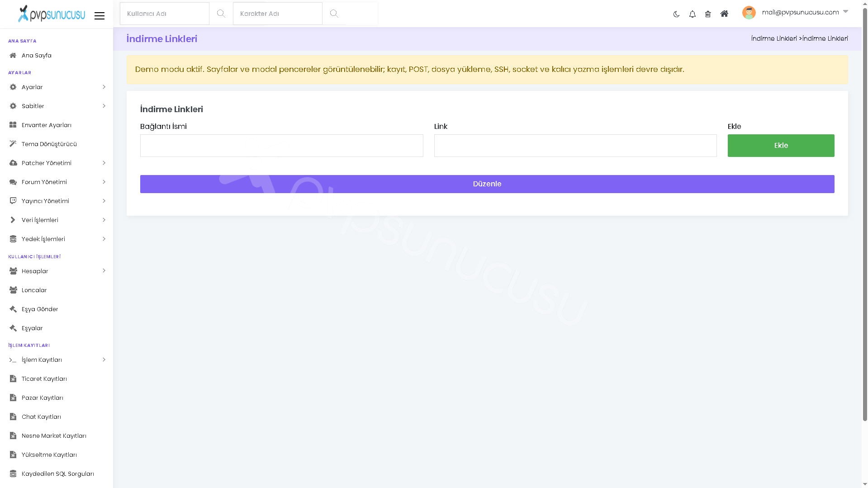Click the green Ekle button
The width and height of the screenshot is (868, 488).
pyautogui.click(x=781, y=146)
